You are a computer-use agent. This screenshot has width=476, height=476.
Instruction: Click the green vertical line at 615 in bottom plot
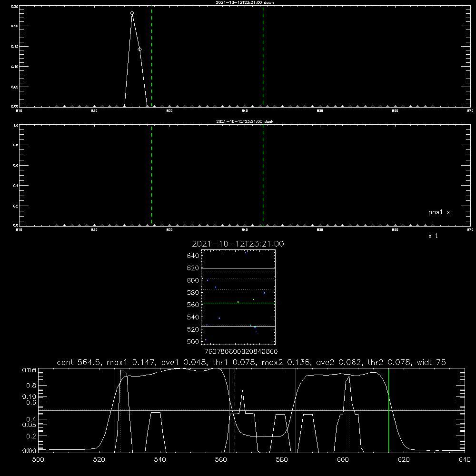pos(388,410)
